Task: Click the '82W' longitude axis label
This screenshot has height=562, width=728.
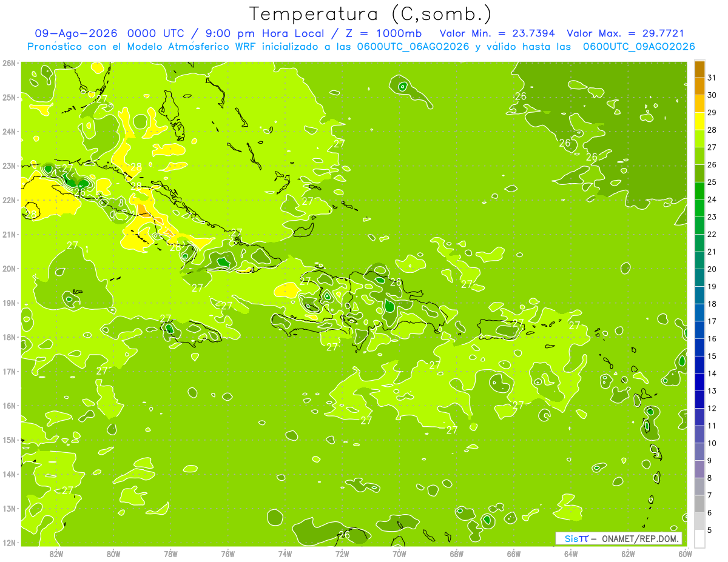Action: click(x=56, y=554)
